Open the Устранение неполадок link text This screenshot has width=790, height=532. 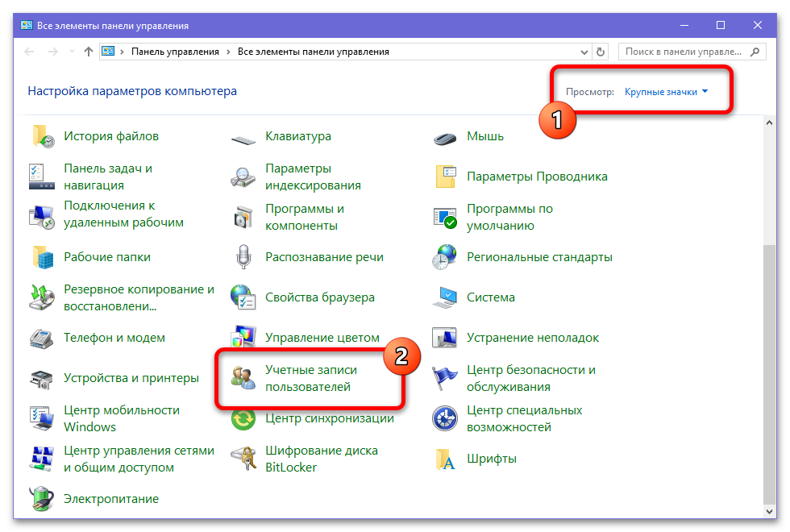533,338
